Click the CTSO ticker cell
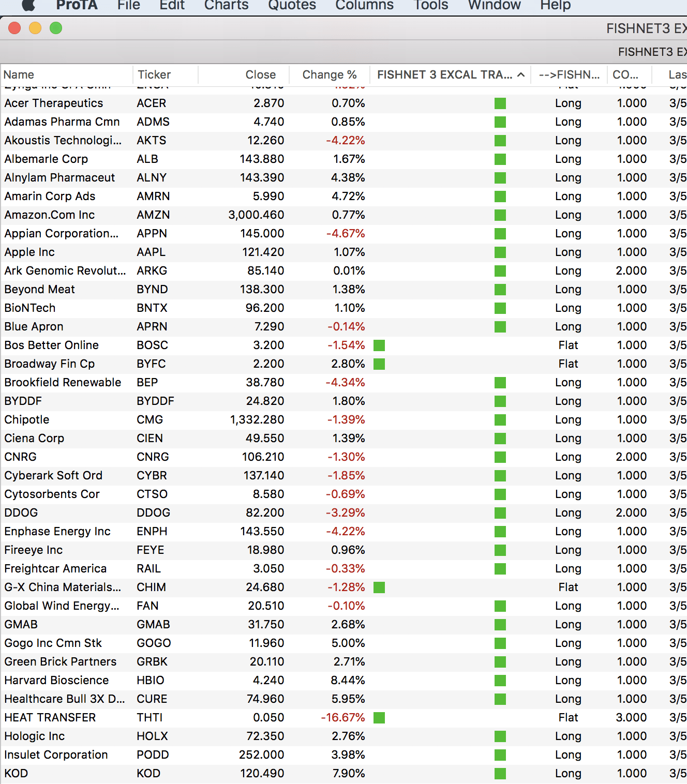The width and height of the screenshot is (687, 784). coord(152,494)
